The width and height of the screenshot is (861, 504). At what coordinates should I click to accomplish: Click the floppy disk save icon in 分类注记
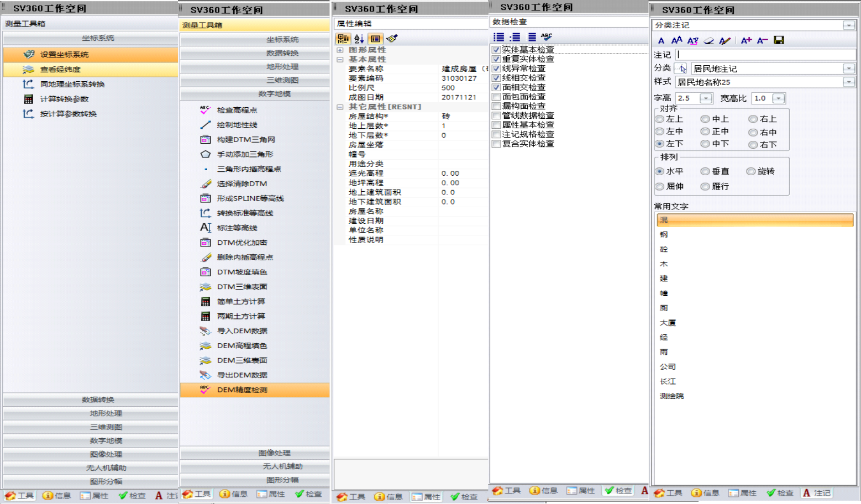pyautogui.click(x=779, y=40)
